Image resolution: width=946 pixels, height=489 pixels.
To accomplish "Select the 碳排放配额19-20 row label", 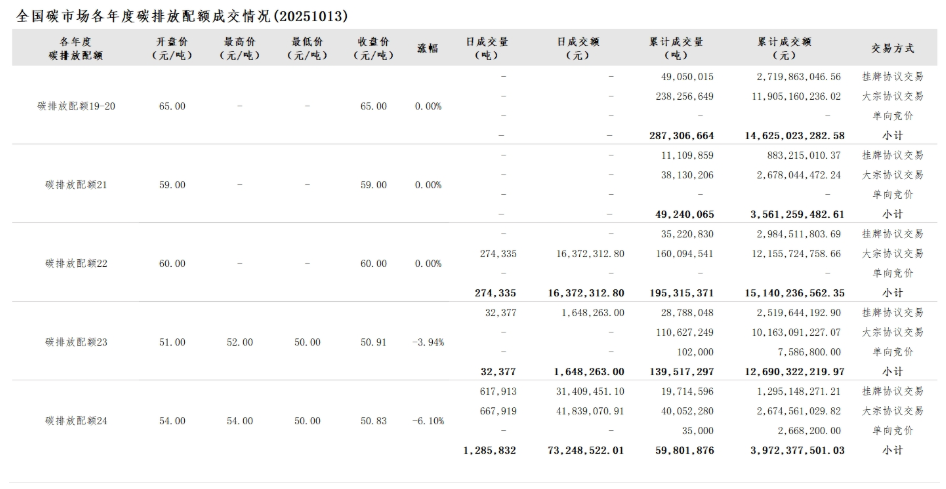I will click(76, 106).
